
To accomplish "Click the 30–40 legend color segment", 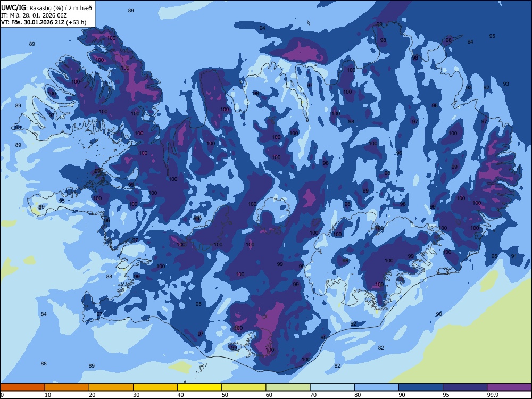I will (x=155, y=387).
